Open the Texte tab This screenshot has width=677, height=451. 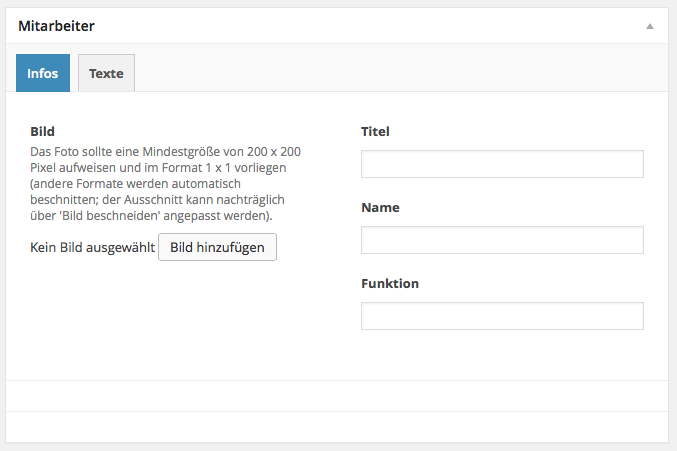[x=106, y=73]
